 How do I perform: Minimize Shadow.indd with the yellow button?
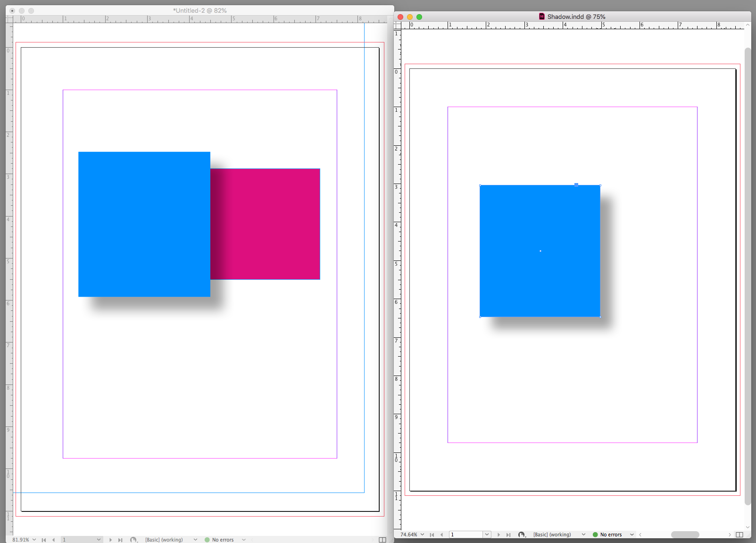pos(410,17)
